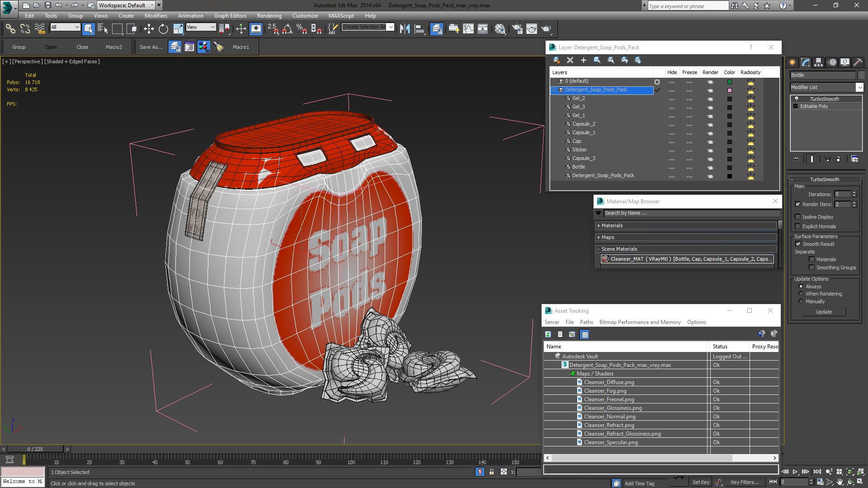868x488 pixels.
Task: Open the Paths menu in Asset Tracking
Action: click(586, 322)
